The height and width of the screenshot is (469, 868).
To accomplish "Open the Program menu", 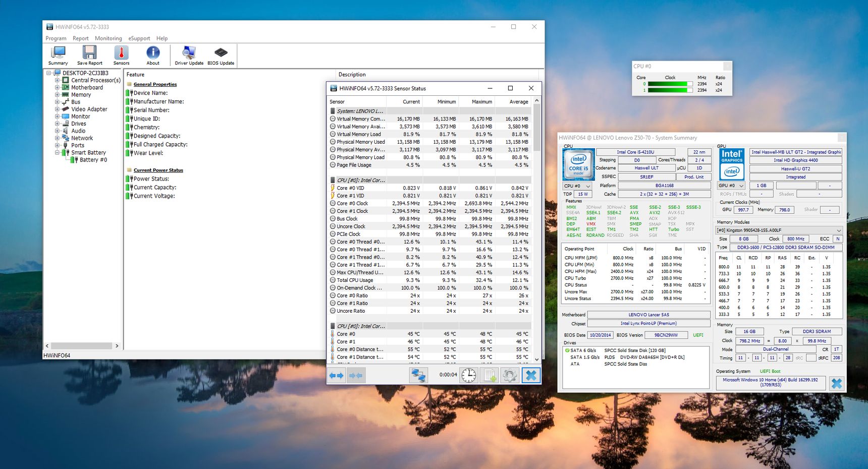I will click(56, 38).
